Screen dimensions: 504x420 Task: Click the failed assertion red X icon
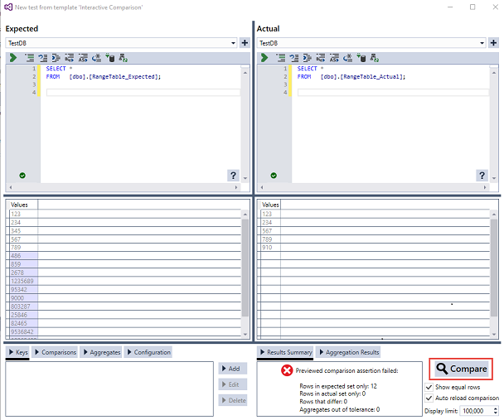pos(287,370)
